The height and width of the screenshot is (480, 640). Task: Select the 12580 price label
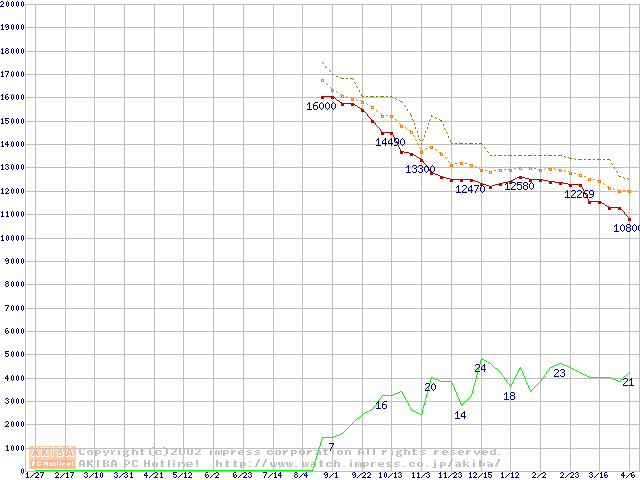tap(519, 186)
